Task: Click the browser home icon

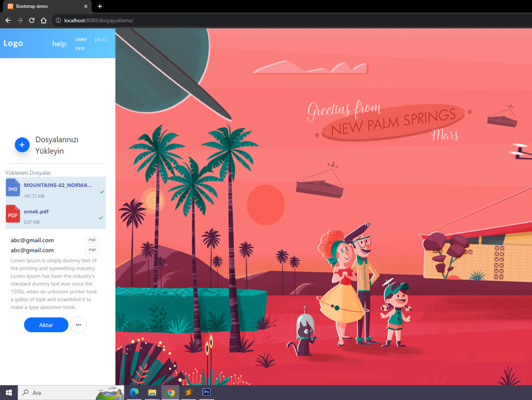Action: pos(44,20)
